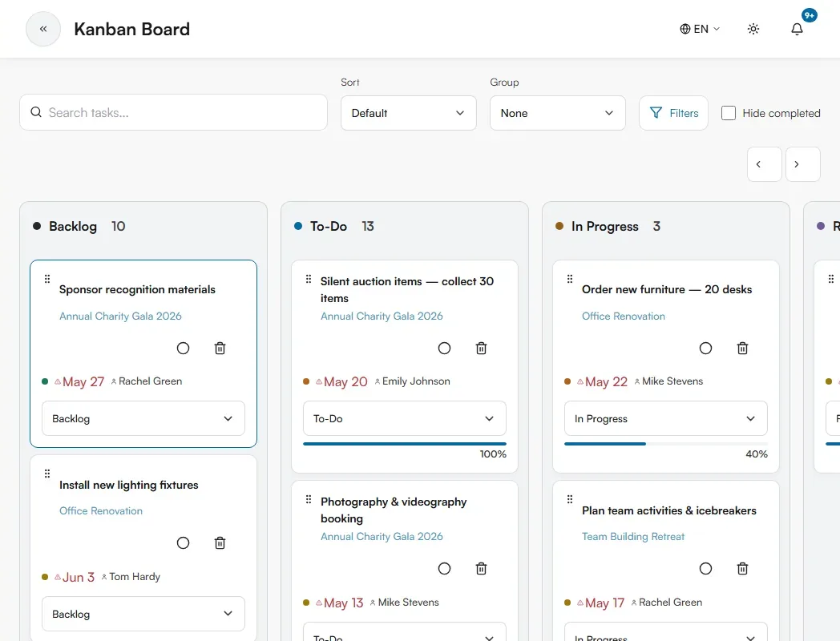
Task: Grab drag handle on Photography & videography booking
Action: (309, 500)
